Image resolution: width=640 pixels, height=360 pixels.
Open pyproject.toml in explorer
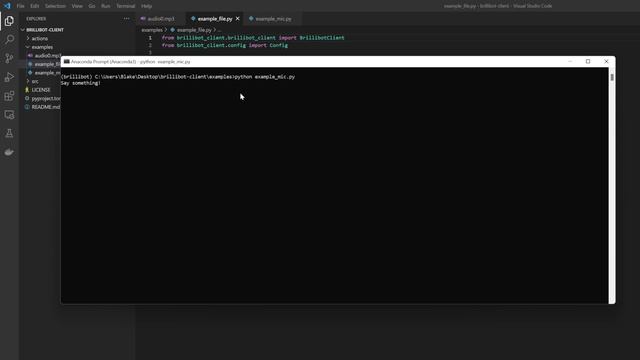click(46, 98)
